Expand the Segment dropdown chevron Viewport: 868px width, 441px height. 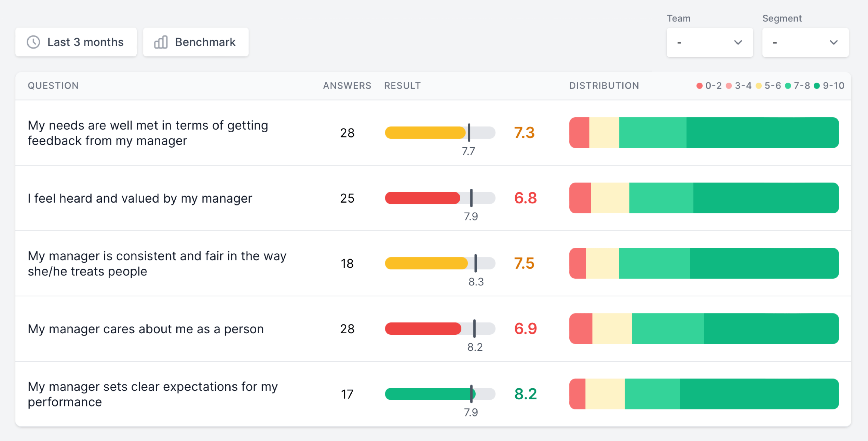pyautogui.click(x=833, y=42)
